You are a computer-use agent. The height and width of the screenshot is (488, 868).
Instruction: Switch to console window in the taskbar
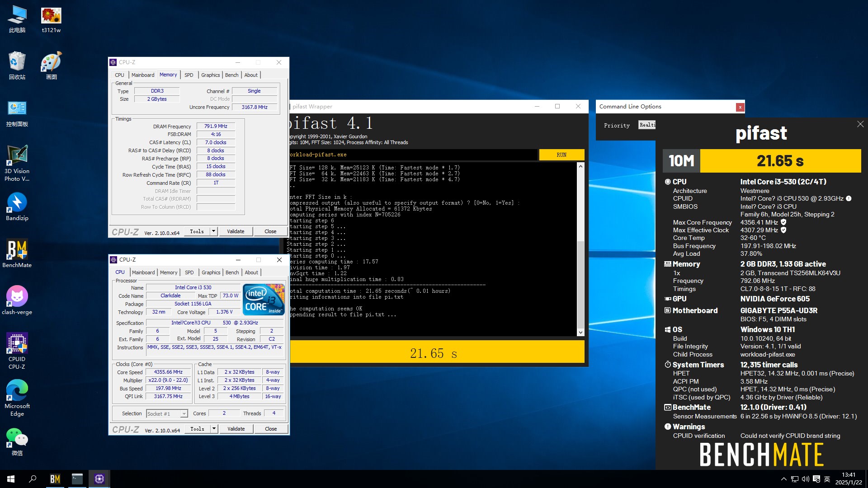[x=77, y=479]
